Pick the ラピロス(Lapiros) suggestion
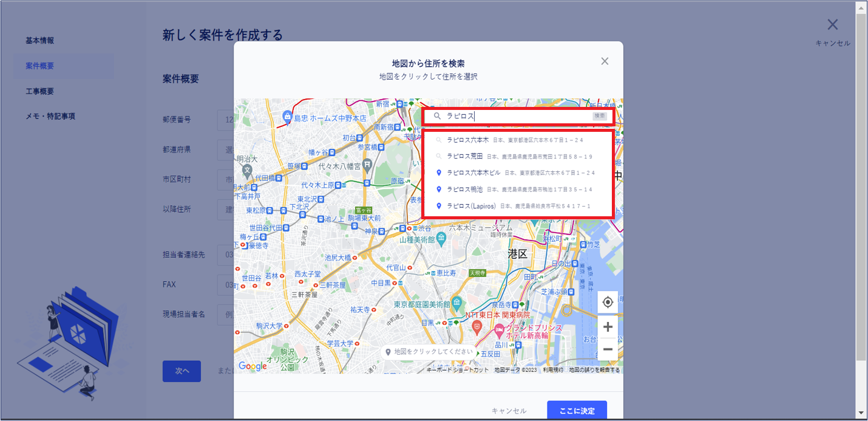This screenshot has height=421, width=868. click(517, 206)
